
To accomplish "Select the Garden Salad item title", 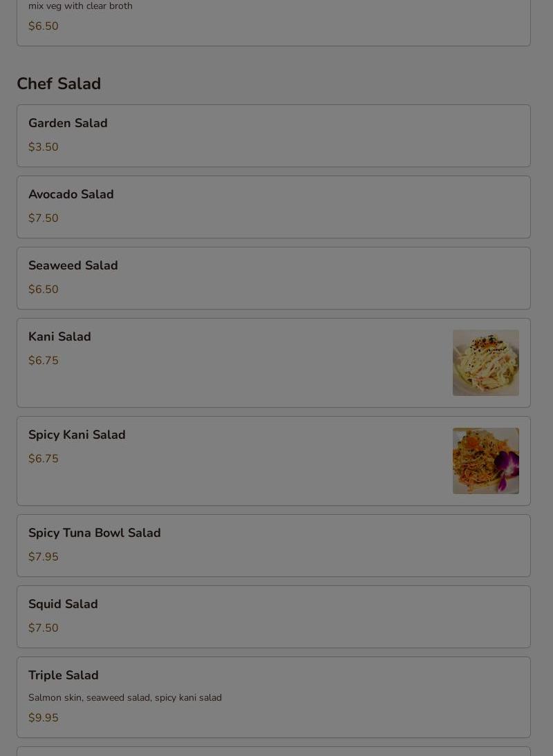I will click(68, 123).
